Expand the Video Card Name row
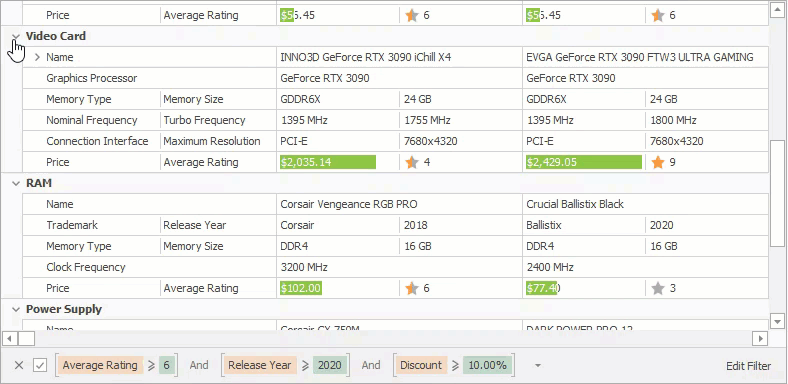Image resolution: width=788 pixels, height=384 pixels. click(x=37, y=57)
